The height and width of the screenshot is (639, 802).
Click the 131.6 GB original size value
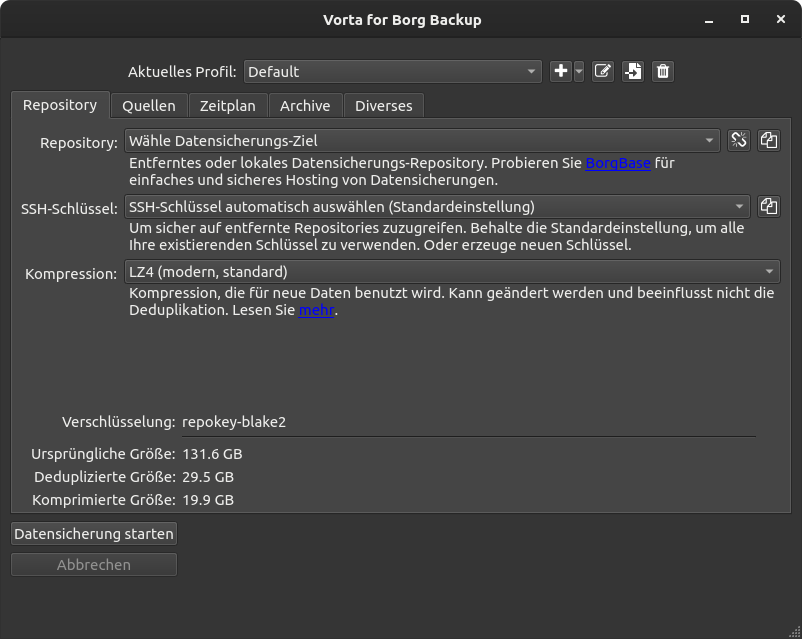(x=212, y=454)
